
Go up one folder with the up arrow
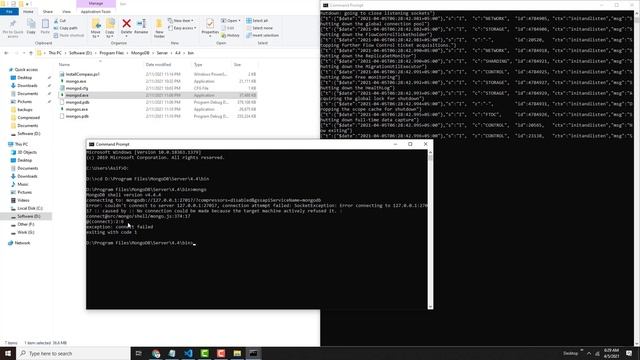[31, 53]
